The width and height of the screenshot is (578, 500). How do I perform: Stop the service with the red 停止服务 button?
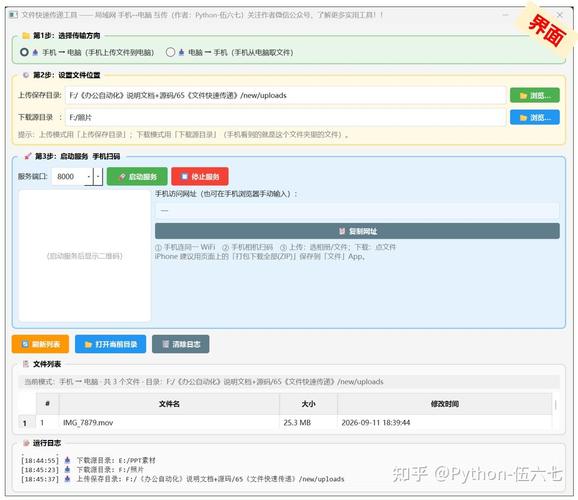point(200,177)
